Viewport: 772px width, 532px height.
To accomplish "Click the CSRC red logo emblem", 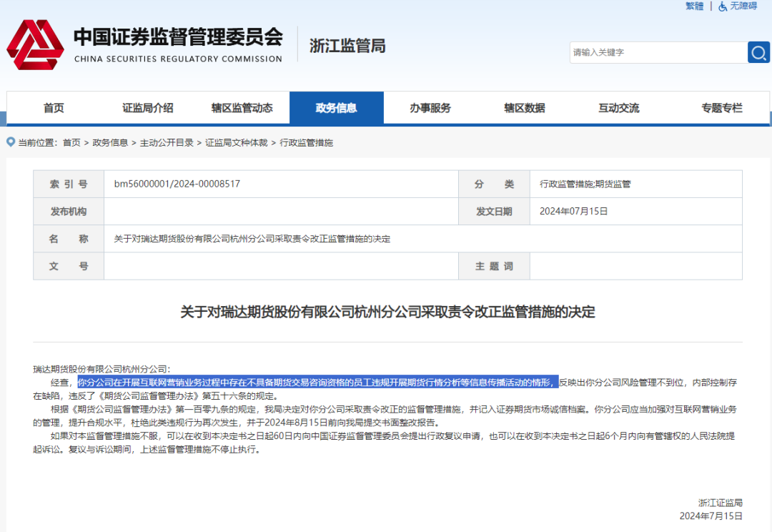I will [35, 45].
